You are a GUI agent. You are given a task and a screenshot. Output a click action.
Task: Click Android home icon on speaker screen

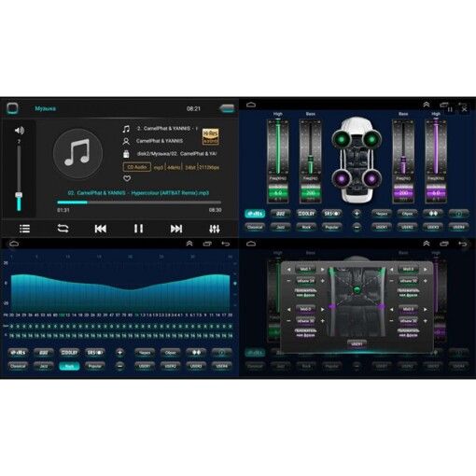point(251,105)
